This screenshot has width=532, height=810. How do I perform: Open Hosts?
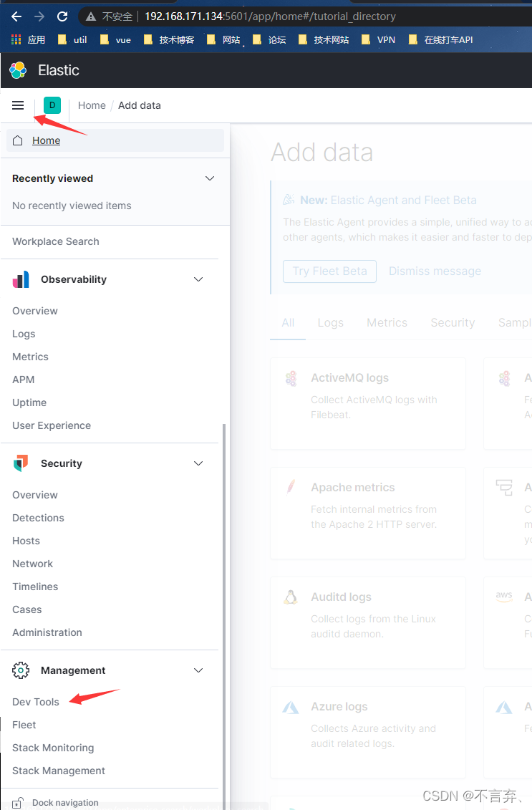[x=26, y=541]
